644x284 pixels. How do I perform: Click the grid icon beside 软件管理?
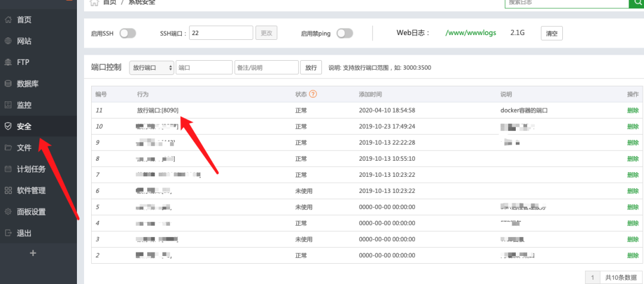pyautogui.click(x=8, y=191)
